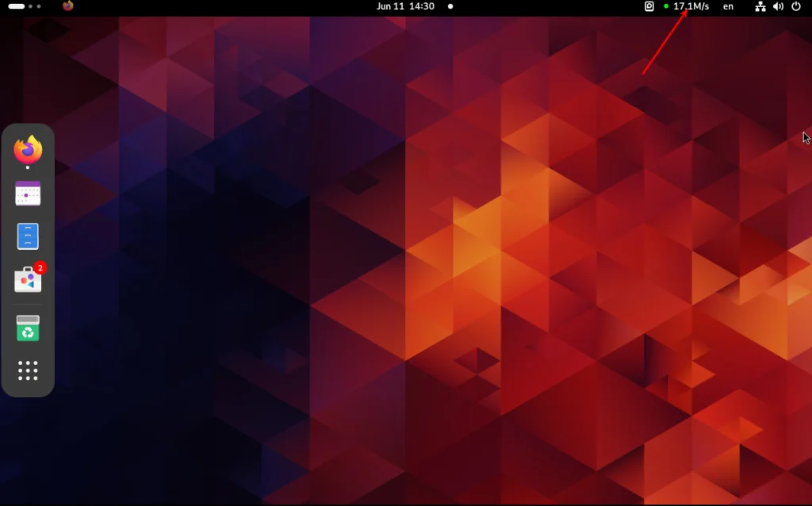
Task: Open the Trash in the dock
Action: [28, 328]
